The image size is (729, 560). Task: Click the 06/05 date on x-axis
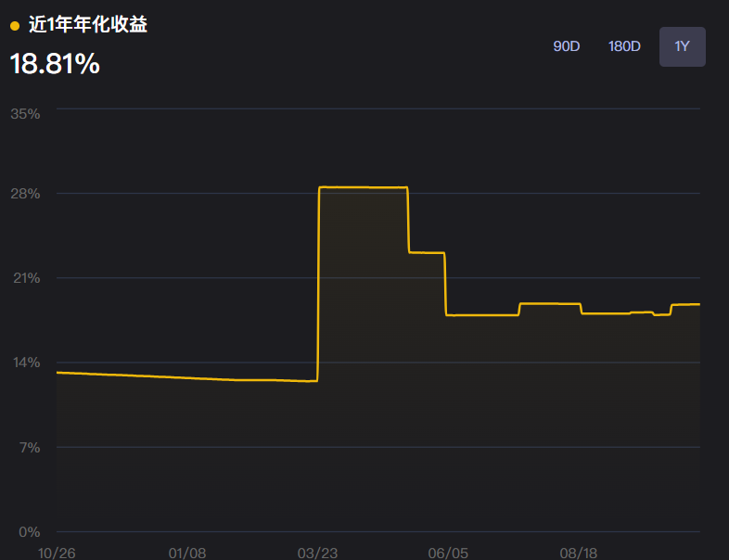tap(448, 553)
